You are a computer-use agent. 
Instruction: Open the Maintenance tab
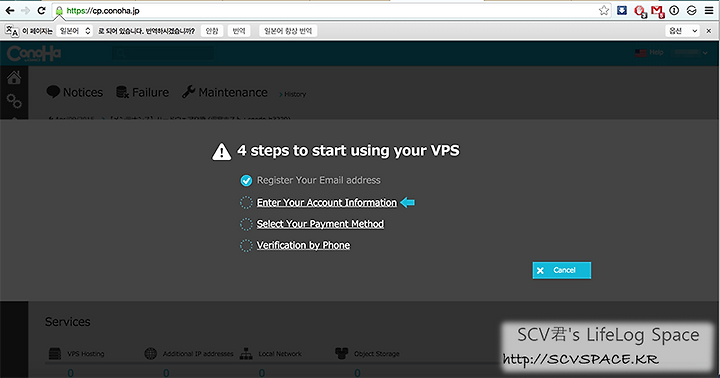225,92
